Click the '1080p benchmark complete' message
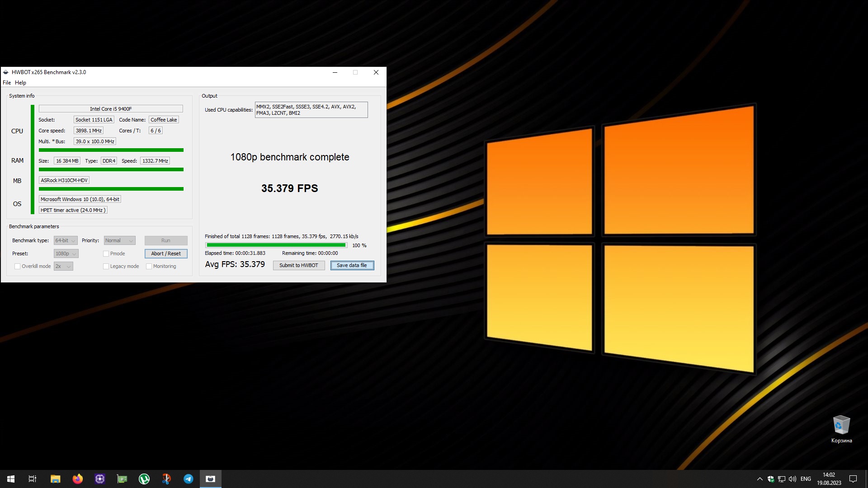 290,157
